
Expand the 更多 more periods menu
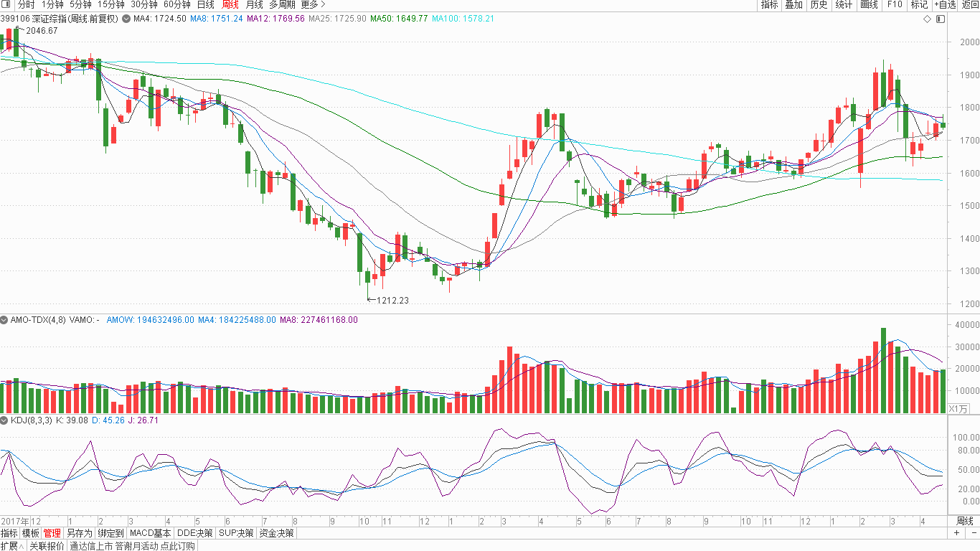pyautogui.click(x=313, y=4)
